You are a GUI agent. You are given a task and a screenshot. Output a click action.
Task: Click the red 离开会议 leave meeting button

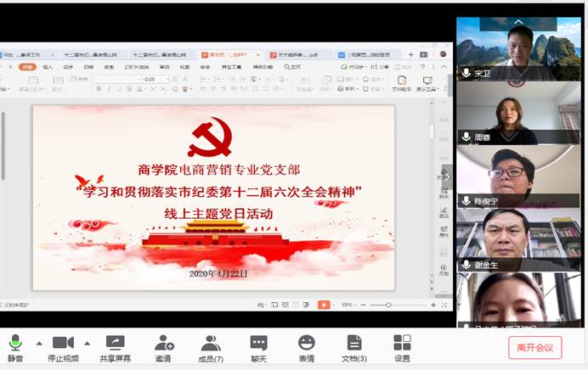[x=534, y=347]
